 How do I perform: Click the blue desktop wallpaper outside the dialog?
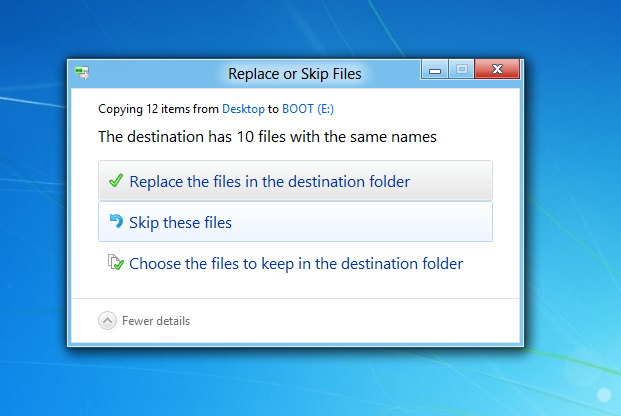[570, 200]
